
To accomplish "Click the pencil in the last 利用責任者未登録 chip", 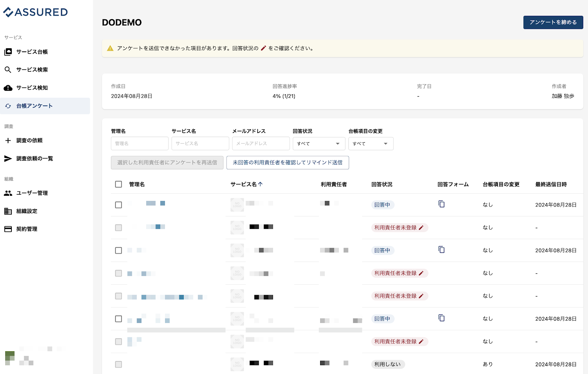I will point(421,342).
